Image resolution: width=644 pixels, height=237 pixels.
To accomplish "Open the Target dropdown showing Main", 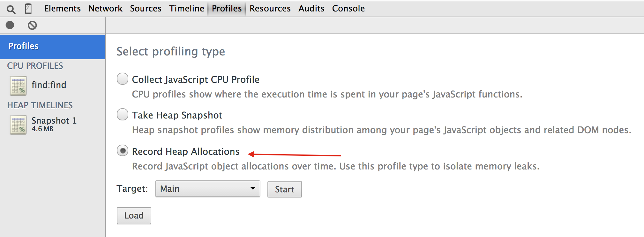I will click(x=207, y=189).
